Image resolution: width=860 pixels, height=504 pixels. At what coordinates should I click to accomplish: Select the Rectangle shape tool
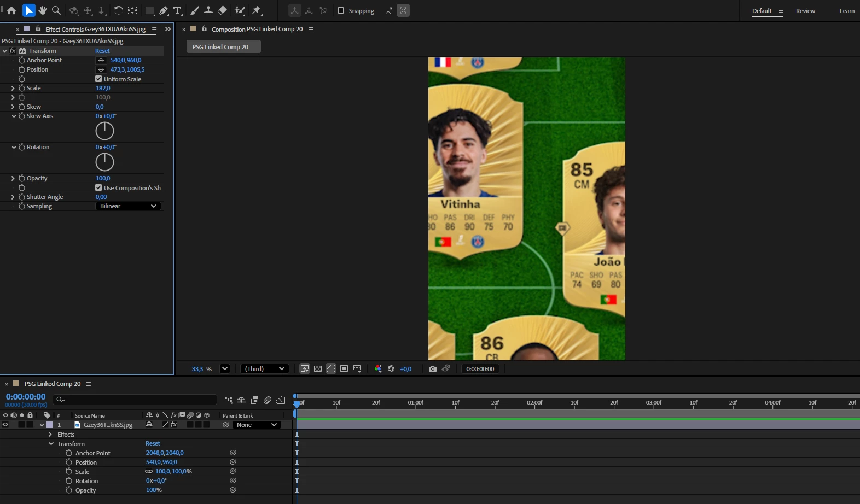tap(149, 10)
